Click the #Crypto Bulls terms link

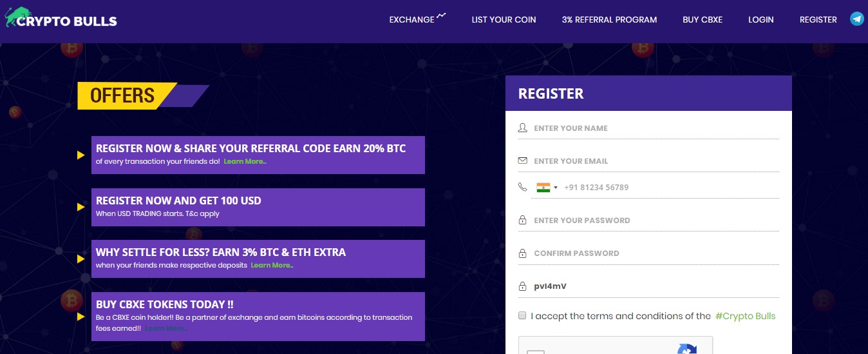tap(745, 316)
